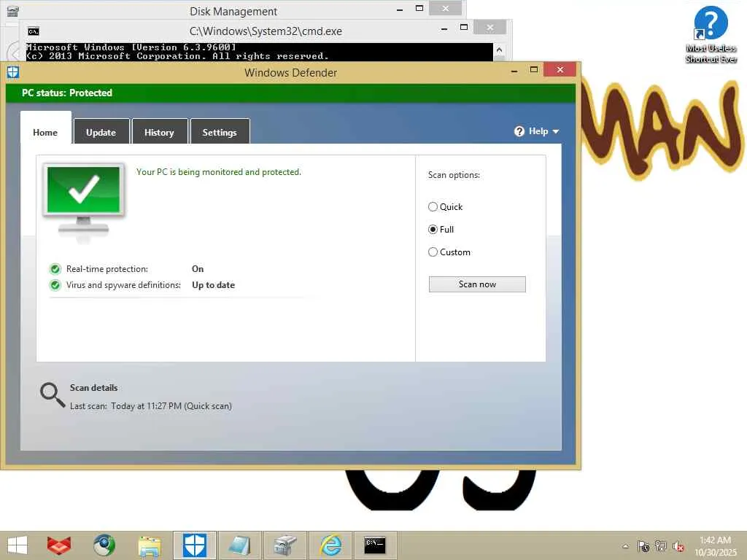Switch to the cmd.exe taskbar icon
Image resolution: width=747 pixels, height=560 pixels.
pyautogui.click(x=374, y=545)
